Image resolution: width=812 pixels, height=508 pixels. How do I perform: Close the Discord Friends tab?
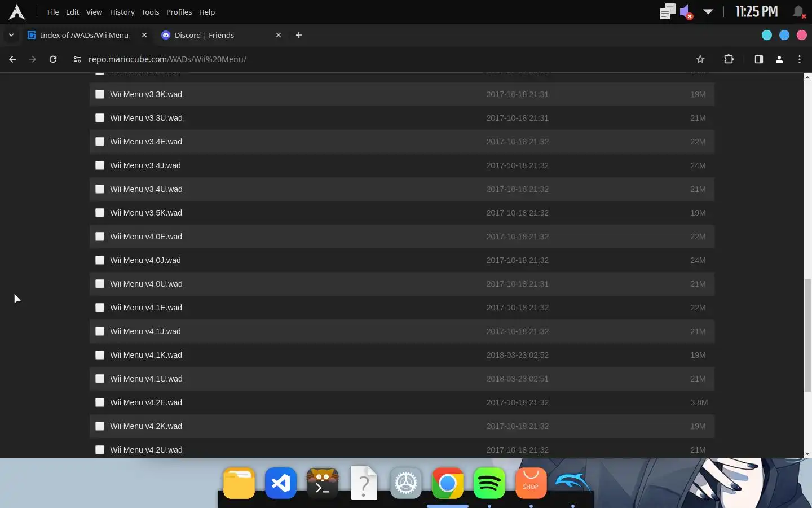pos(279,35)
